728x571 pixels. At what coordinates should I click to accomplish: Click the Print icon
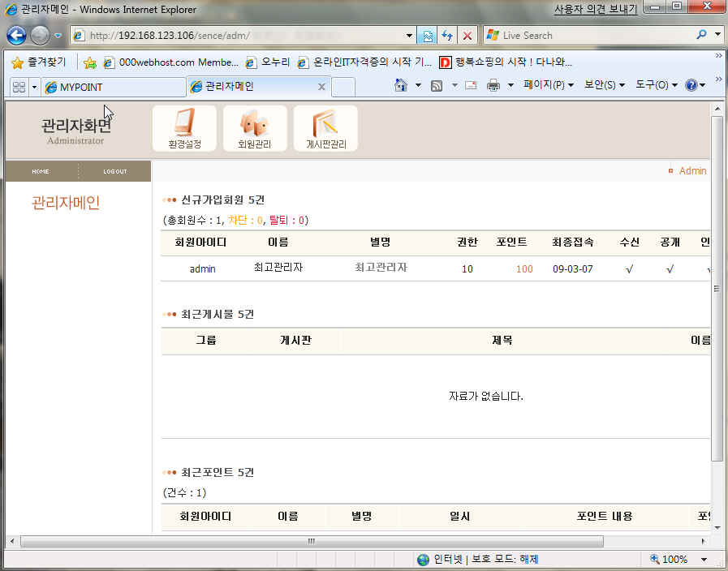(x=493, y=85)
